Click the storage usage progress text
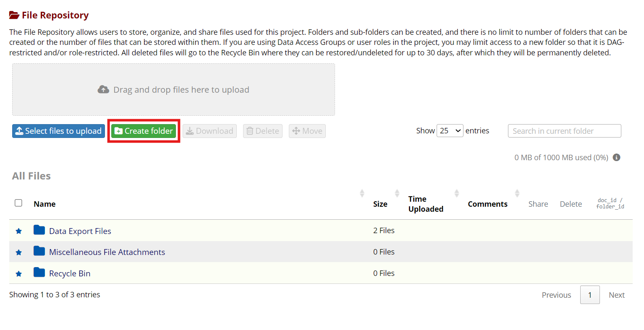Screen dimensions: 644x330 [x=561, y=157]
